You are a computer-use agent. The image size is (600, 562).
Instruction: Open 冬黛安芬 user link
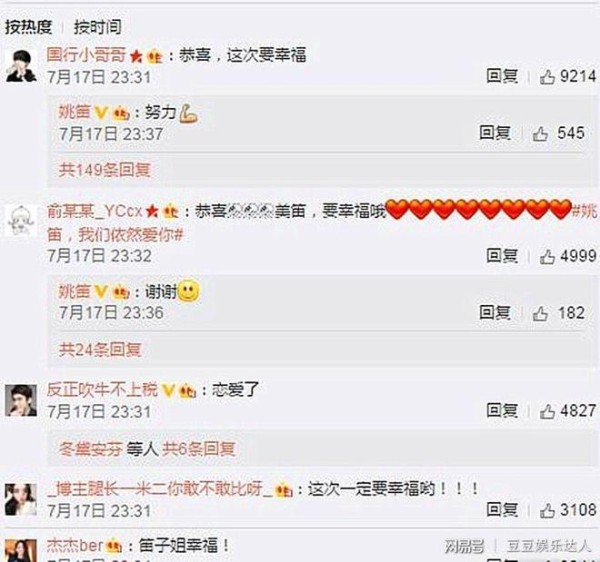(91, 449)
